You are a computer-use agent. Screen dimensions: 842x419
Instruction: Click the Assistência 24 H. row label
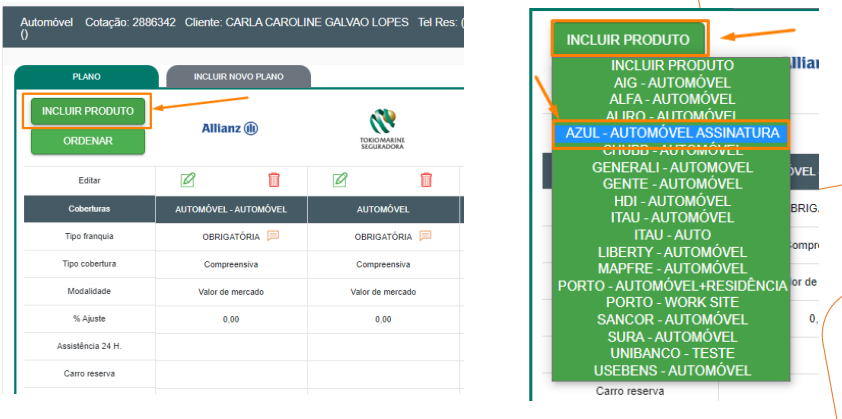(x=90, y=346)
